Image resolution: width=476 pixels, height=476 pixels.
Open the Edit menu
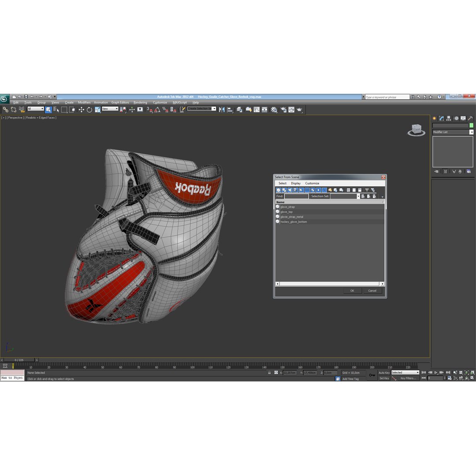pos(16,103)
